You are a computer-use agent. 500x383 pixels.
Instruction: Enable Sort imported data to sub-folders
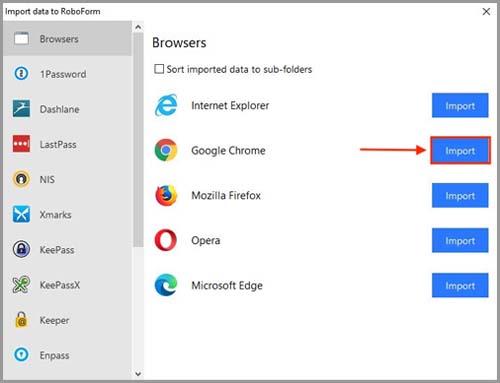(159, 69)
